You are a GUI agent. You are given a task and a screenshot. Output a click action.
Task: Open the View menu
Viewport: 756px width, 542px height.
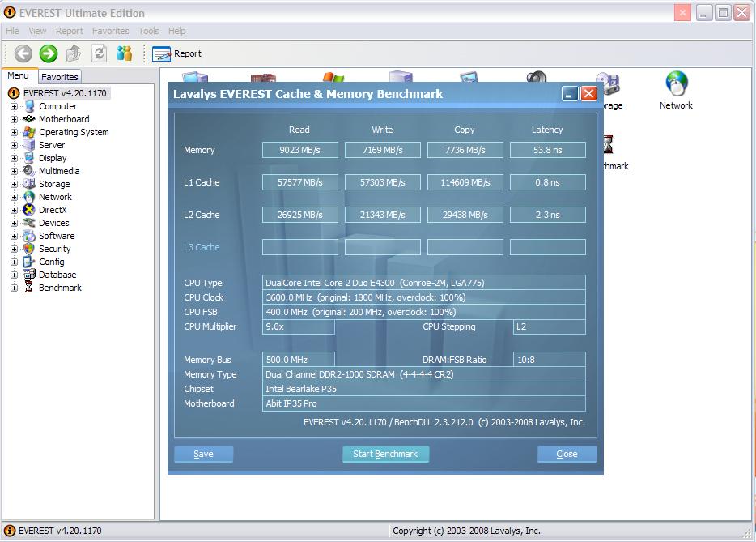click(37, 31)
